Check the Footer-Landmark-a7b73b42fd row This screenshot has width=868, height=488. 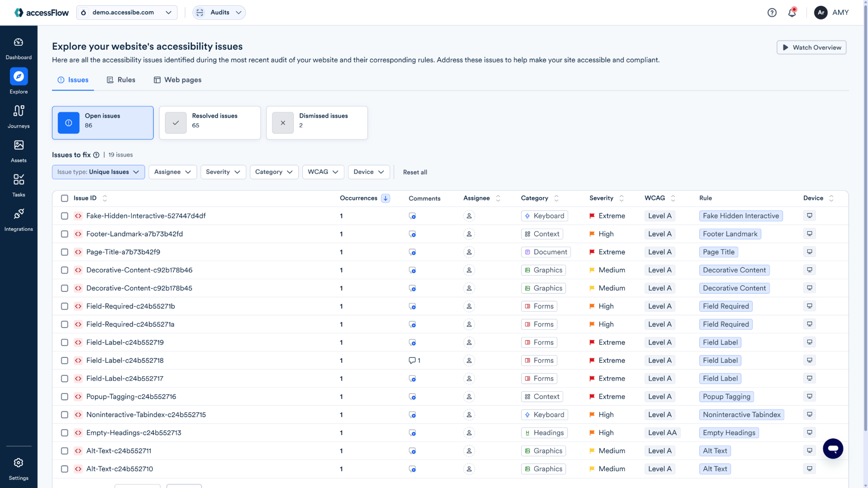65,234
